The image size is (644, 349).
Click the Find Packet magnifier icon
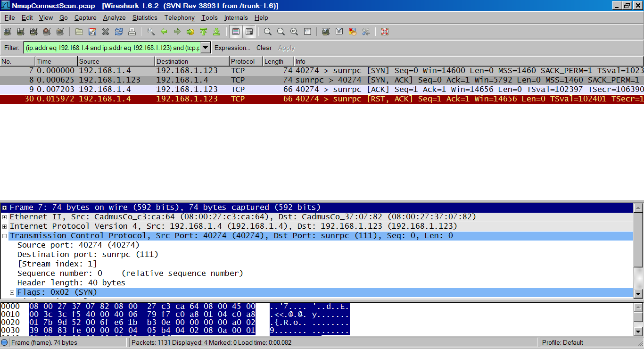[x=151, y=32]
